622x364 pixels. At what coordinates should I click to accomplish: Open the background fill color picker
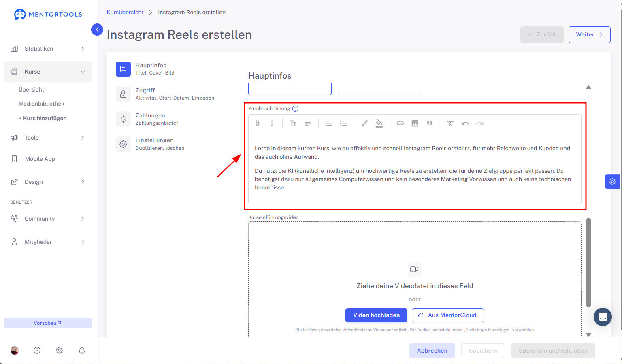click(x=379, y=123)
